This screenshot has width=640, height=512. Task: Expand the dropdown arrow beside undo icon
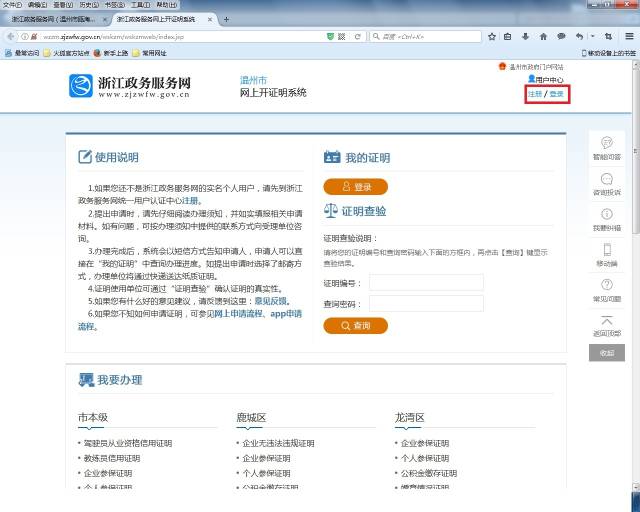tap(592, 36)
